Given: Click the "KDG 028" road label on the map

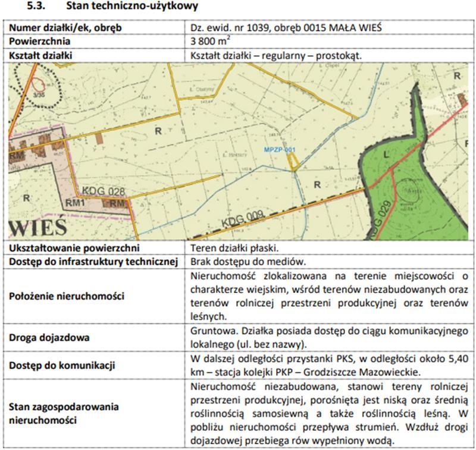Looking at the screenshot, I should click(x=104, y=191).
